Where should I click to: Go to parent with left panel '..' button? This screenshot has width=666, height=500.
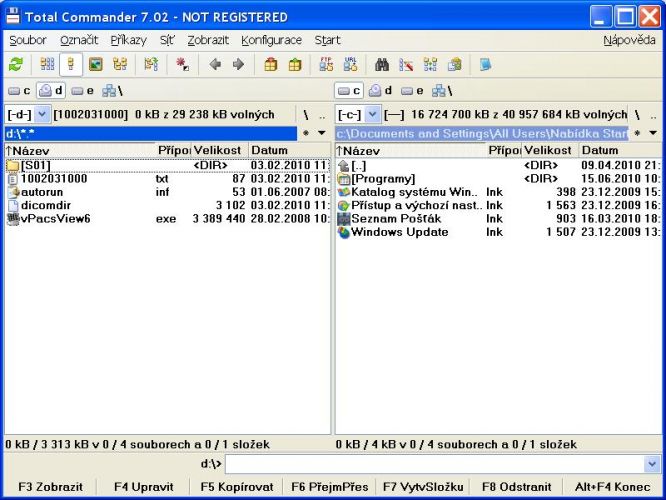[x=322, y=114]
